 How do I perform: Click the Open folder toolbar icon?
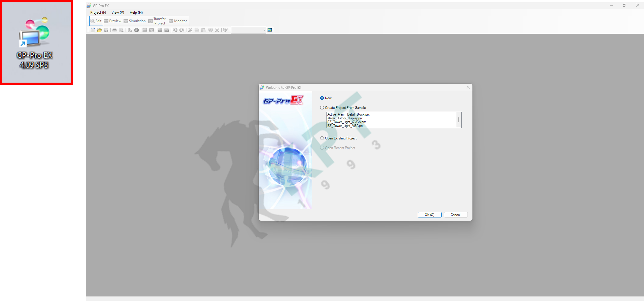(99, 30)
